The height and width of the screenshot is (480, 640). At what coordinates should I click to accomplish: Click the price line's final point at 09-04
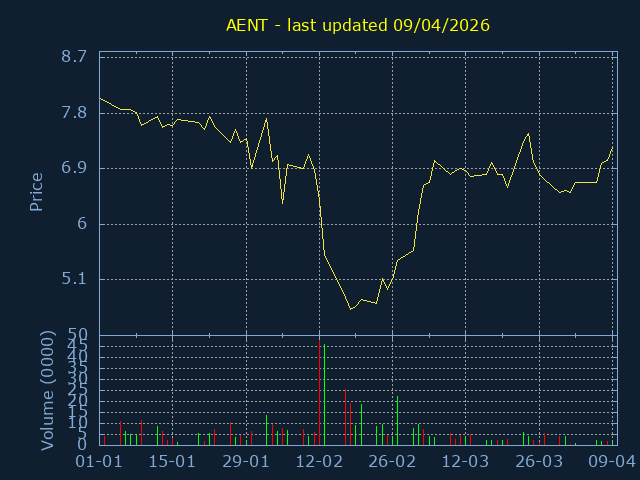pyautogui.click(x=612, y=147)
